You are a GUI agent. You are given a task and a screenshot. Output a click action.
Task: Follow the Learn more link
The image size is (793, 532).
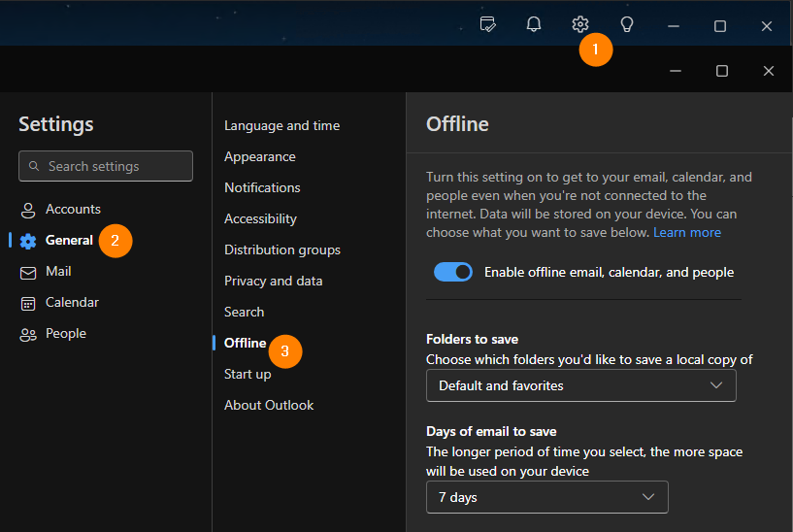pos(687,233)
